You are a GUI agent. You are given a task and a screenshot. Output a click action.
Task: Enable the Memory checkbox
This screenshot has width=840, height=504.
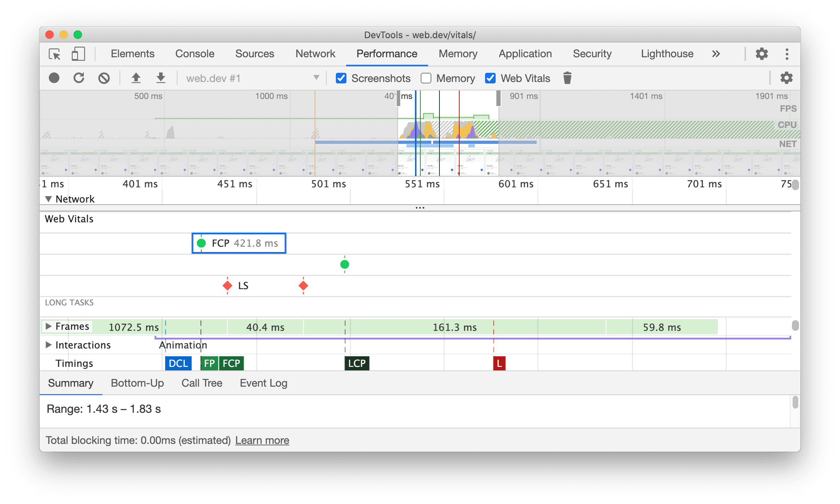[x=427, y=78]
